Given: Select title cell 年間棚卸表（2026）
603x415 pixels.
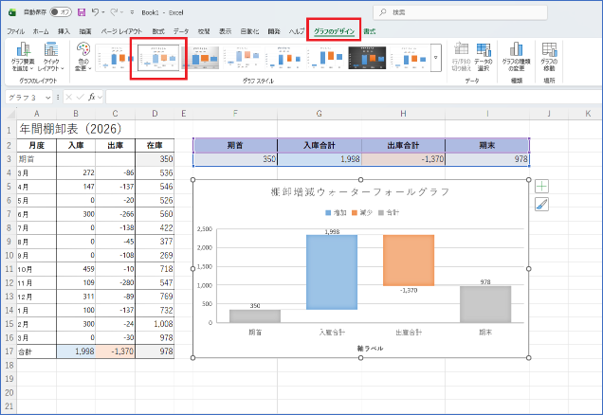Looking at the screenshot, I should click(x=70, y=129).
